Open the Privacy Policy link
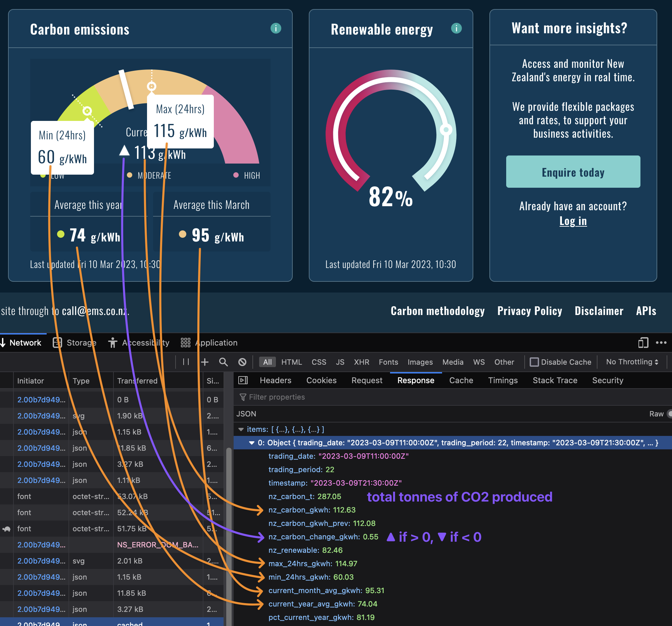The width and height of the screenshot is (672, 626). 530,311
